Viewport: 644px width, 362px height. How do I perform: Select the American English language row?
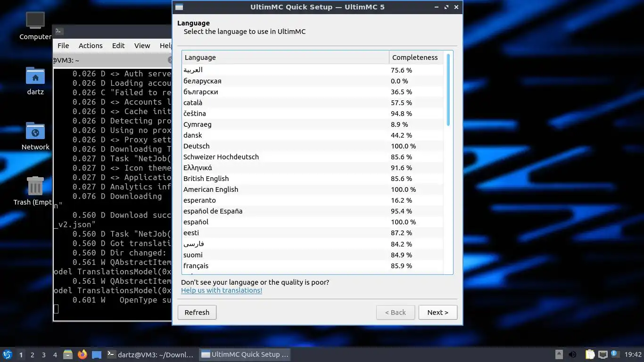click(312, 189)
